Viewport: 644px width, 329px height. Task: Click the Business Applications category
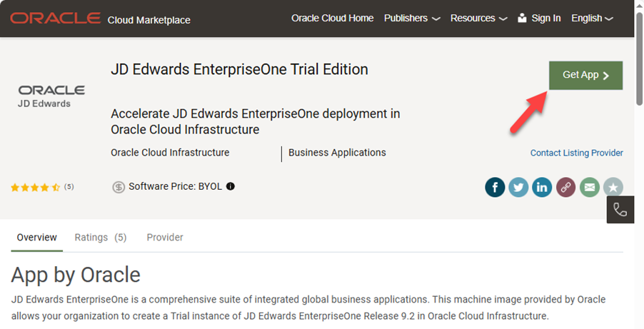337,153
